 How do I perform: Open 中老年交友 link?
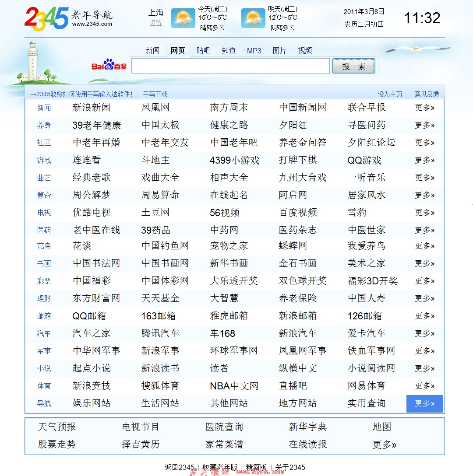coord(165,142)
